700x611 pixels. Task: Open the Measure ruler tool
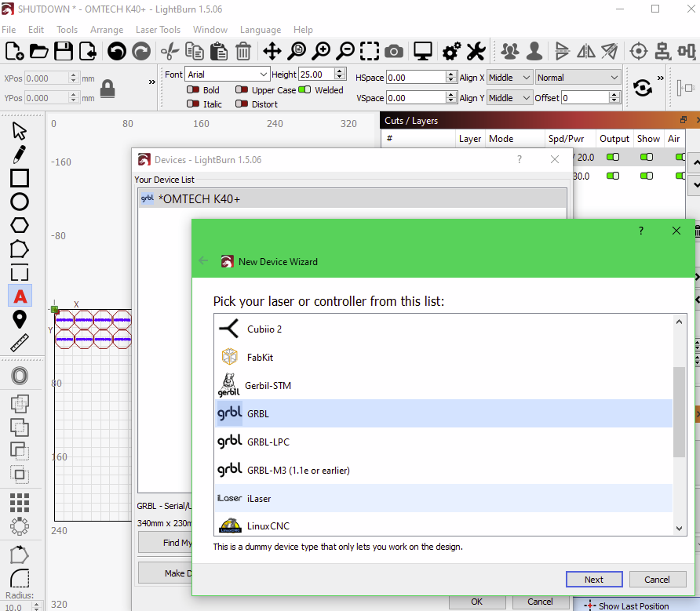20,343
